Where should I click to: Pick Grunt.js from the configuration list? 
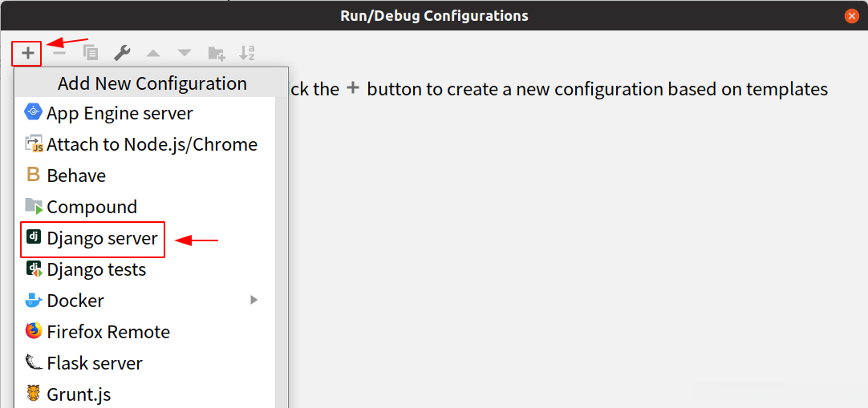click(x=79, y=394)
